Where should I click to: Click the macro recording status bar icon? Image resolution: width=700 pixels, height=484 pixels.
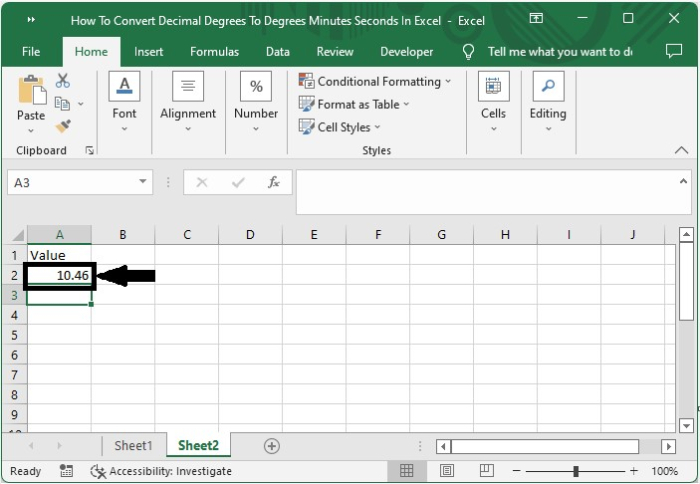[x=66, y=471]
